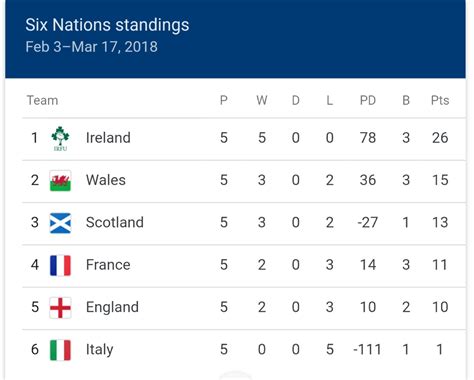Image resolution: width=474 pixels, height=380 pixels.
Task: Click Italy's -111 point difference value
Action: click(367, 349)
